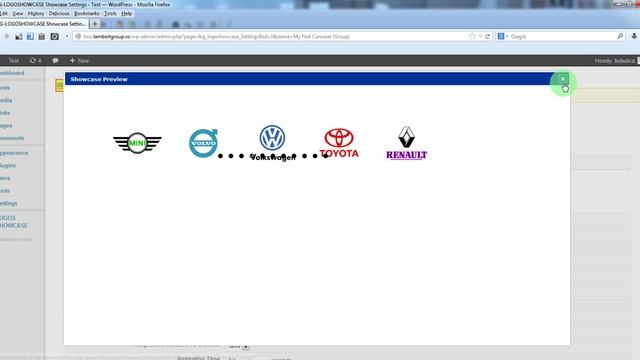This screenshot has width=640, height=360.
Task: Open the Bookmarks menu
Action: (87, 13)
